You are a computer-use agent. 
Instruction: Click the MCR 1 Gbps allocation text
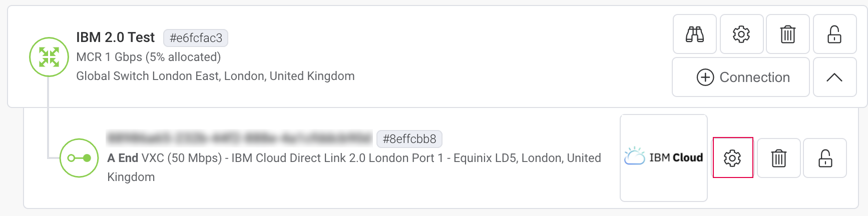click(148, 57)
